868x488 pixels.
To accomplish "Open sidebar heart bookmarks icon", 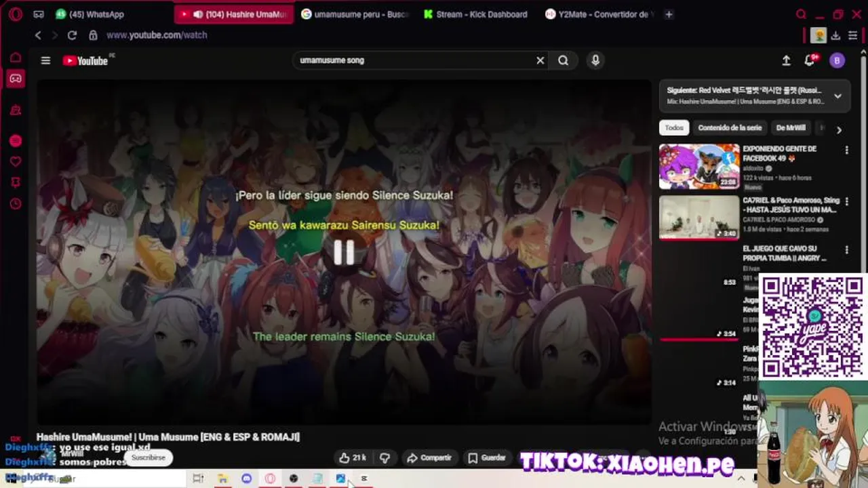I will 15,161.
